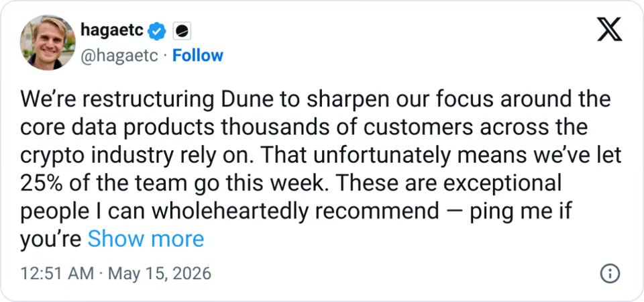Click the phrase core data products
644x302 pixels.
(117, 128)
